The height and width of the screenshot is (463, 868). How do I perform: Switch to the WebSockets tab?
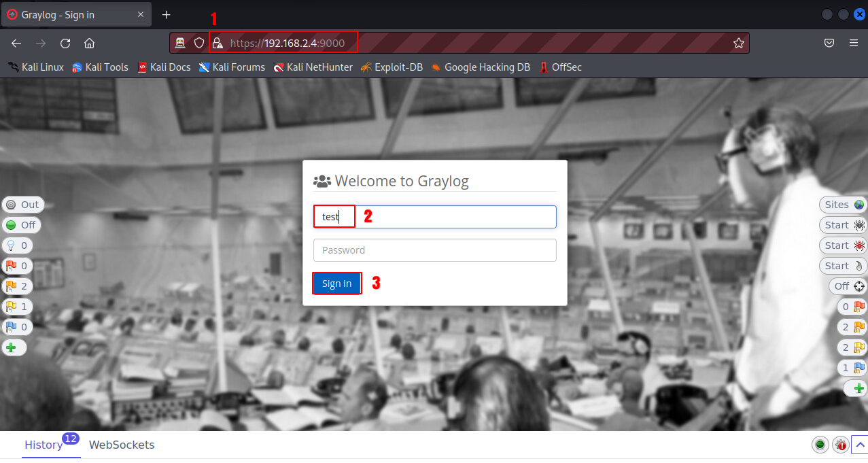coord(122,445)
